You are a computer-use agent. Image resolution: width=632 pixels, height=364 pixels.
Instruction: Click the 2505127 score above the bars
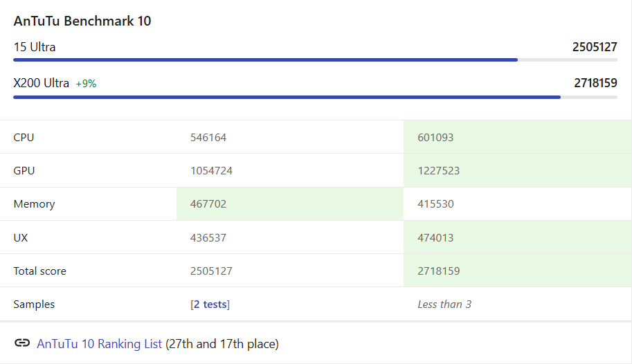click(595, 48)
